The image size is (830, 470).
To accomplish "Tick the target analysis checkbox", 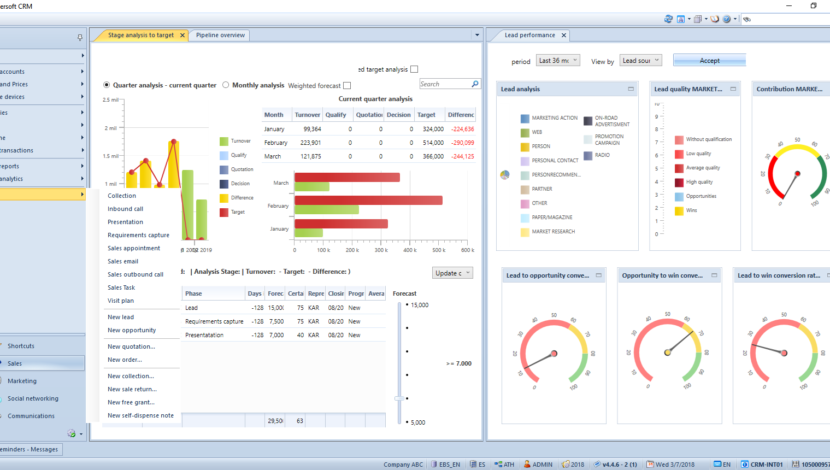I will click(x=414, y=69).
